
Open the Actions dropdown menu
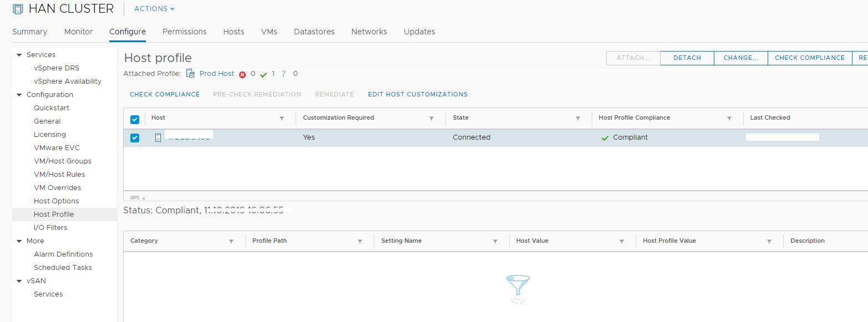click(154, 9)
